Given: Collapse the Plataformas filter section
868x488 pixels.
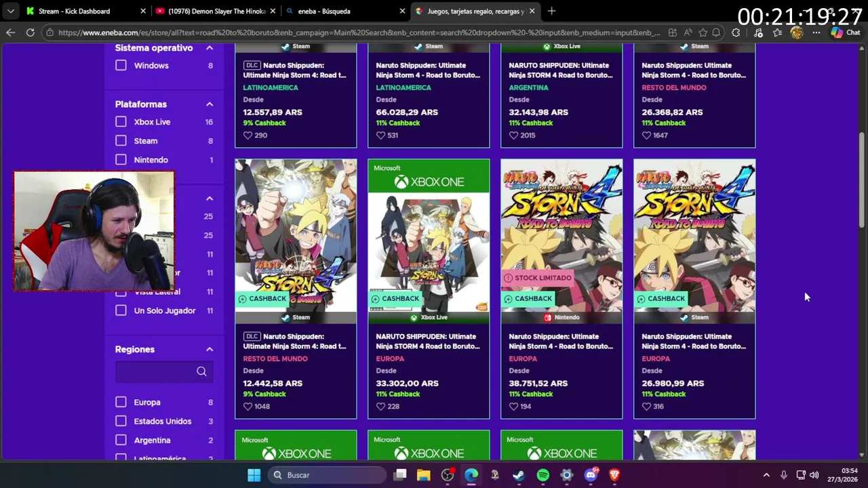Looking at the screenshot, I should coord(210,104).
